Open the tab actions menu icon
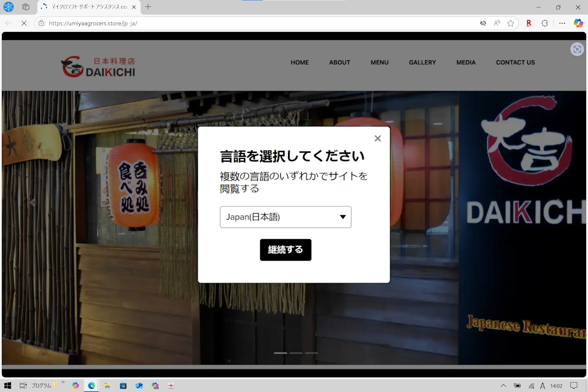This screenshot has width=588, height=392. pyautogui.click(x=26, y=7)
